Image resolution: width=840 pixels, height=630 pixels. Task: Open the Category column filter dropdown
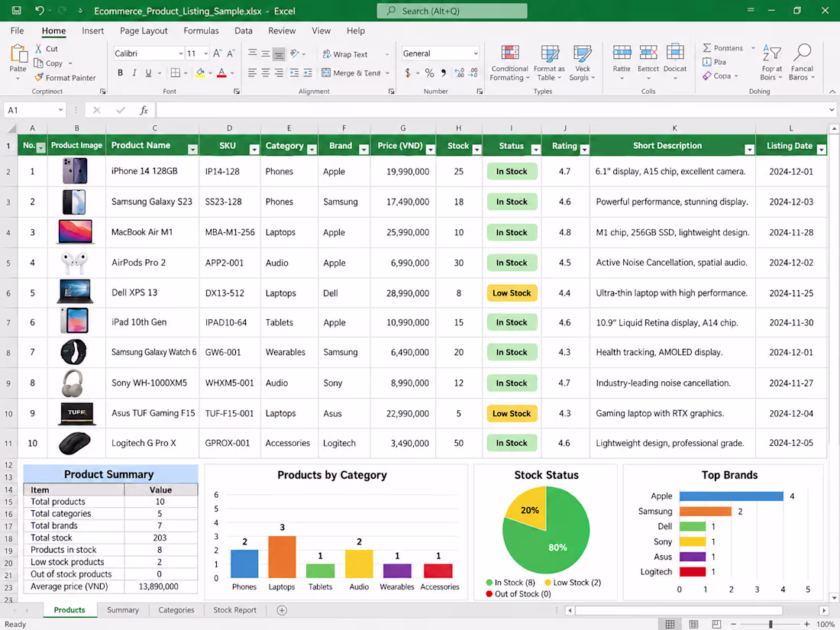coord(312,150)
